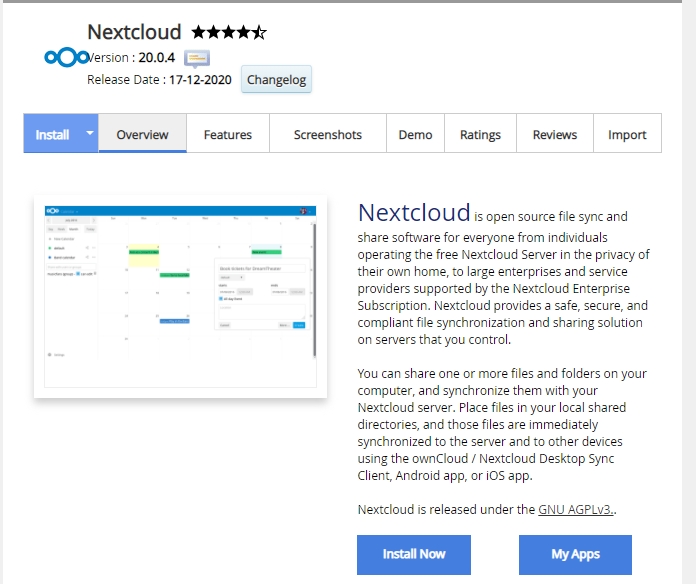Expand the Install tab dropdown arrow
The height and width of the screenshot is (584, 696).
(90, 133)
